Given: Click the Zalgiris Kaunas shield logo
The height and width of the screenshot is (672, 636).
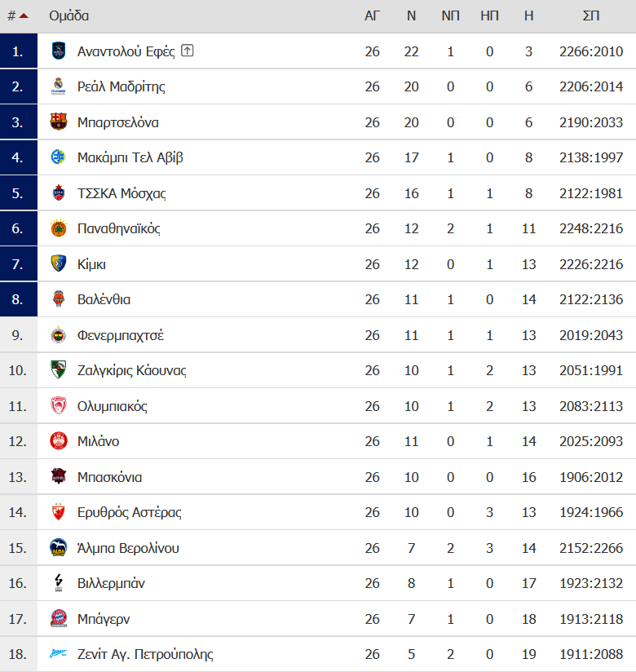Looking at the screenshot, I should point(58,370).
